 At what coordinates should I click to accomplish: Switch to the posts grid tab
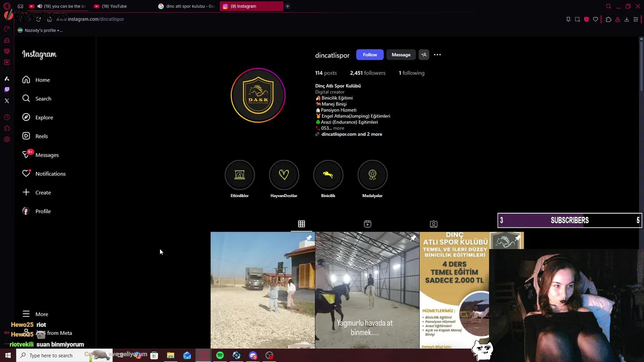(x=301, y=224)
